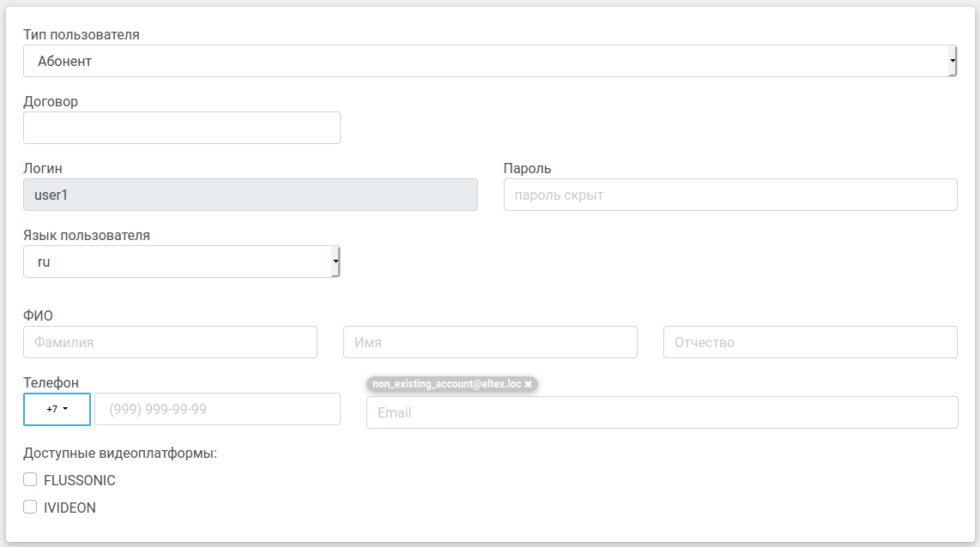Enable the FLUSSONIC video platform checkbox
The image size is (980, 547).
[30, 480]
